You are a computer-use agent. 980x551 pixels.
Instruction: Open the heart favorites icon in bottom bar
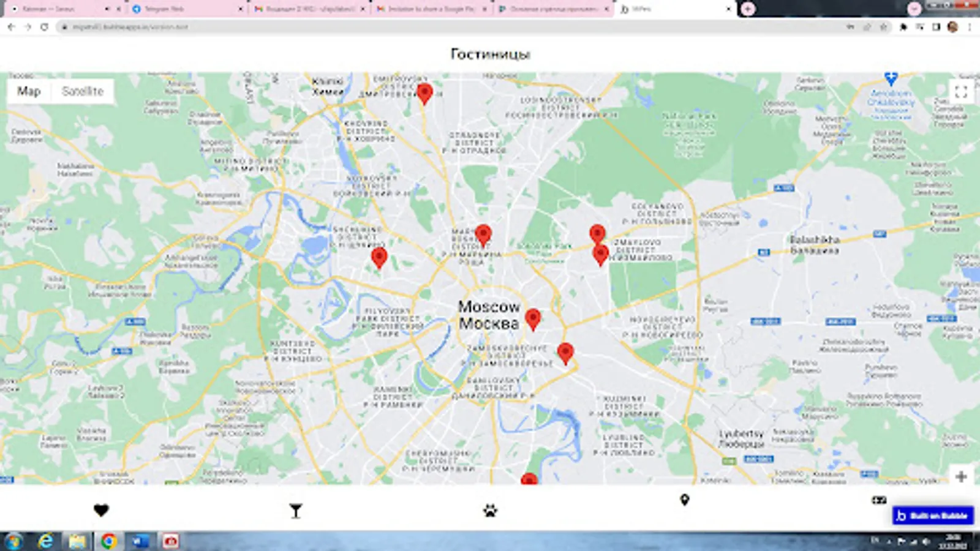tap(101, 510)
